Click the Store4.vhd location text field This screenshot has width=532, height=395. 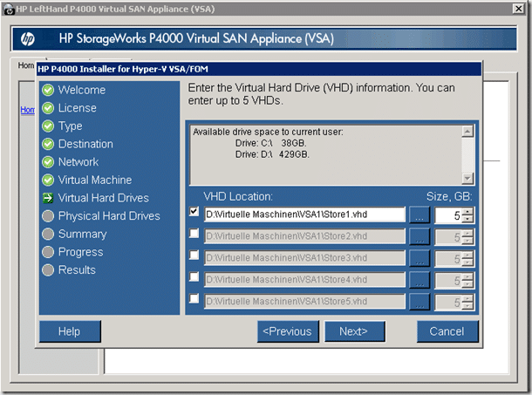[304, 280]
